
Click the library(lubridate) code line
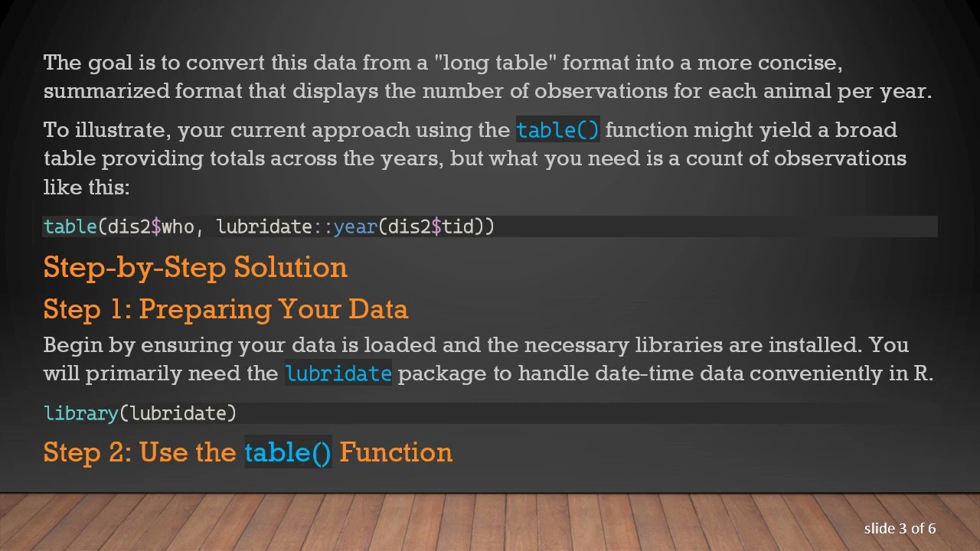(140, 413)
